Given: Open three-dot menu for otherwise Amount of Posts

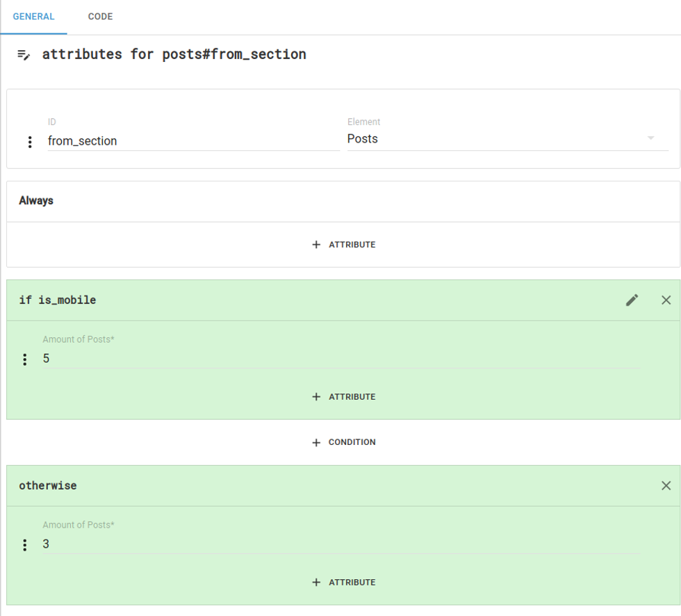Looking at the screenshot, I should 25,545.
